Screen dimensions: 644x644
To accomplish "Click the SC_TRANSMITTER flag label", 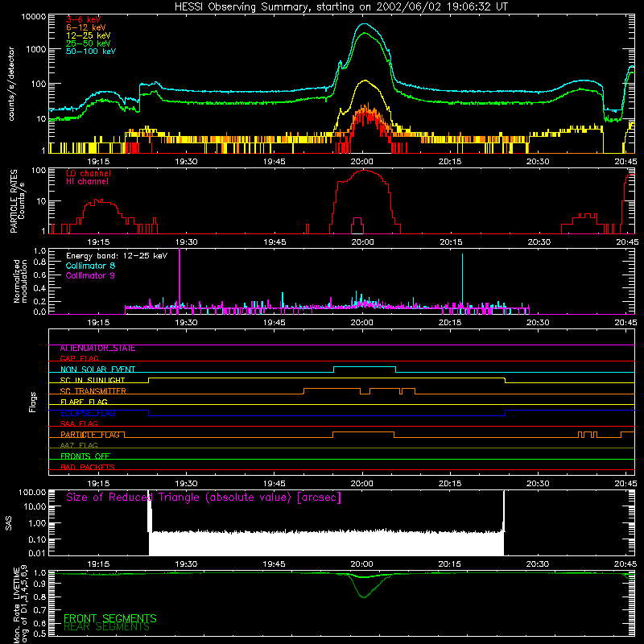I will coord(93,391).
